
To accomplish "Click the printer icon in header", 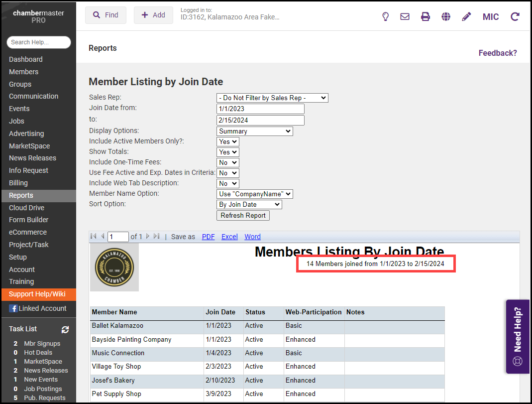I will click(426, 16).
